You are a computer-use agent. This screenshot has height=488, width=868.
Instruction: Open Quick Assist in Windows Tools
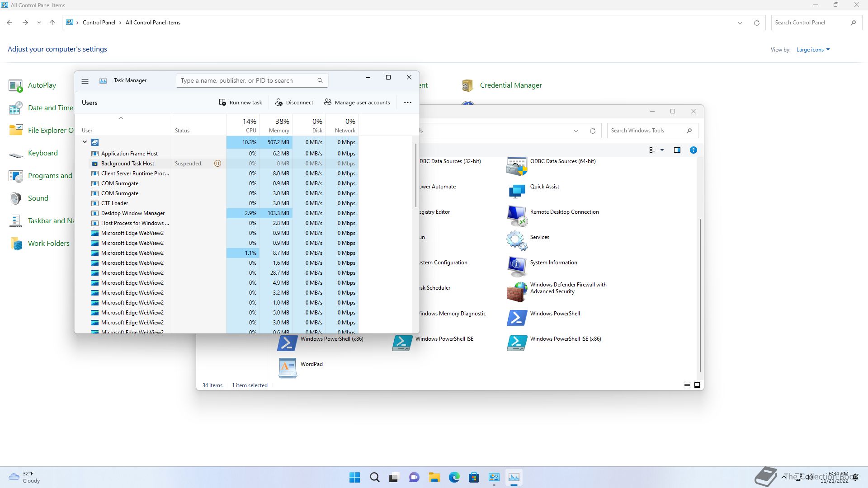click(x=533, y=190)
